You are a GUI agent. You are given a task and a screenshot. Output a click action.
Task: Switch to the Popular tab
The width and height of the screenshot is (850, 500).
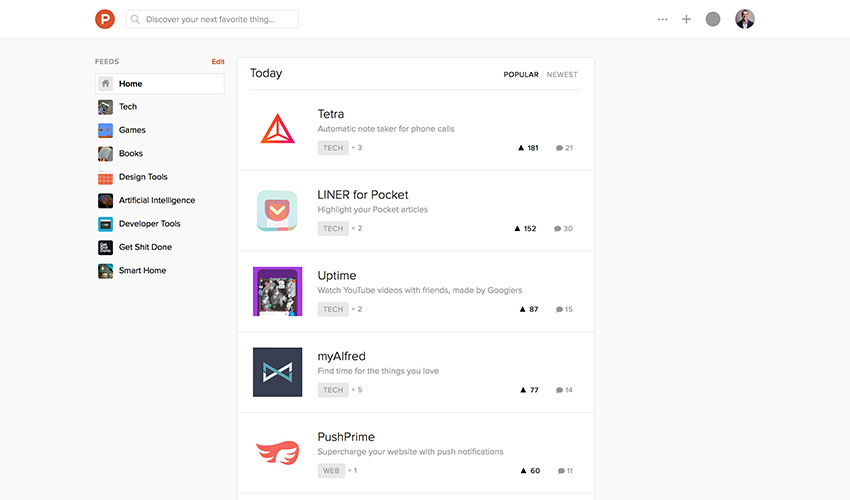[520, 74]
